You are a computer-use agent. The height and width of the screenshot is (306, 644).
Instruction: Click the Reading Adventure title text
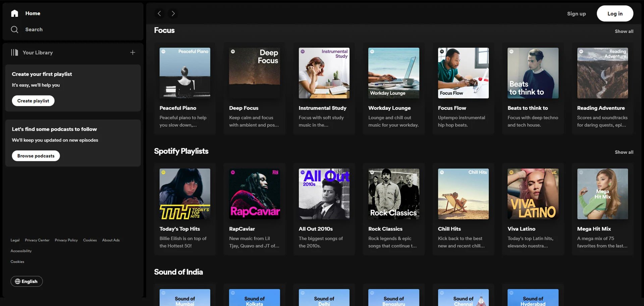pyautogui.click(x=601, y=108)
